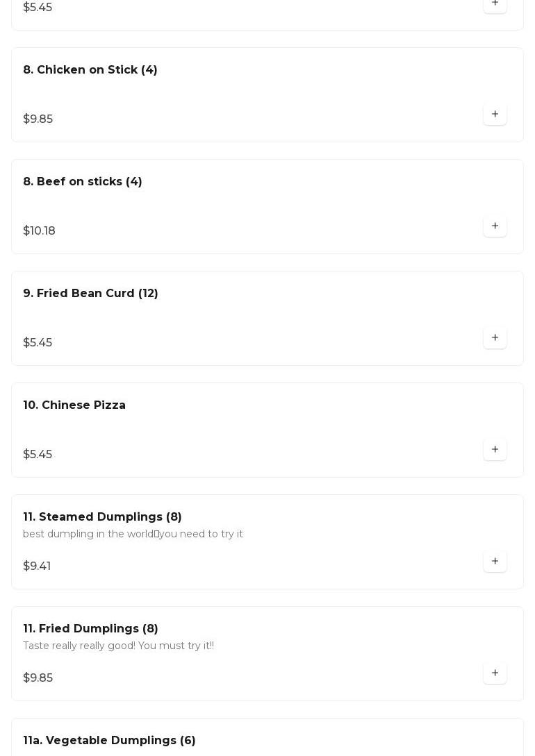535x756 pixels.
Task: Open the Beef on sticks item title
Action: pos(83,182)
